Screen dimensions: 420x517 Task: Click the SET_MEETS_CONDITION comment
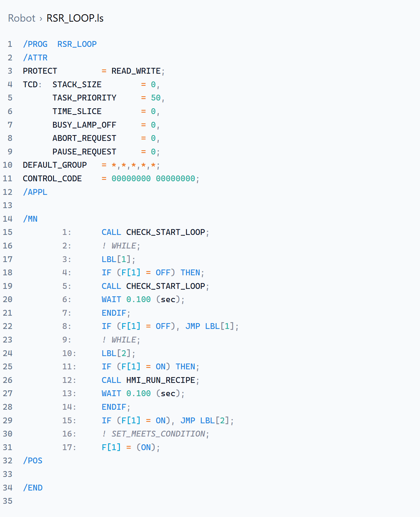coord(156,434)
